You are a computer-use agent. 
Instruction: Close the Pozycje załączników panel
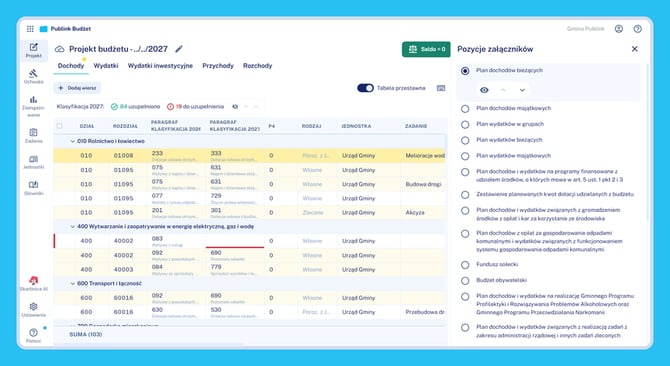pos(635,49)
